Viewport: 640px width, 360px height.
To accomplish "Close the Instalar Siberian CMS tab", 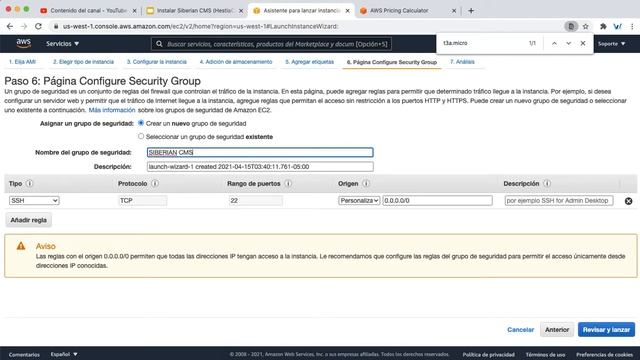I will click(241, 11).
